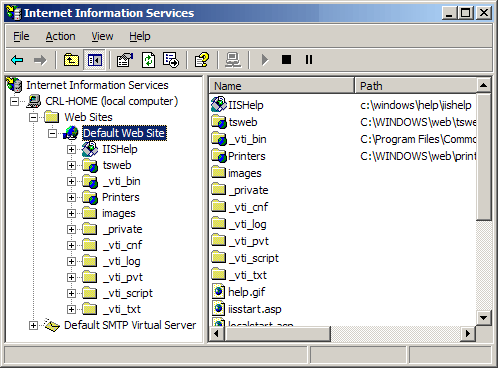The width and height of the screenshot is (498, 368).
Task: Expand the _vti_pvt tree node
Action: (71, 277)
